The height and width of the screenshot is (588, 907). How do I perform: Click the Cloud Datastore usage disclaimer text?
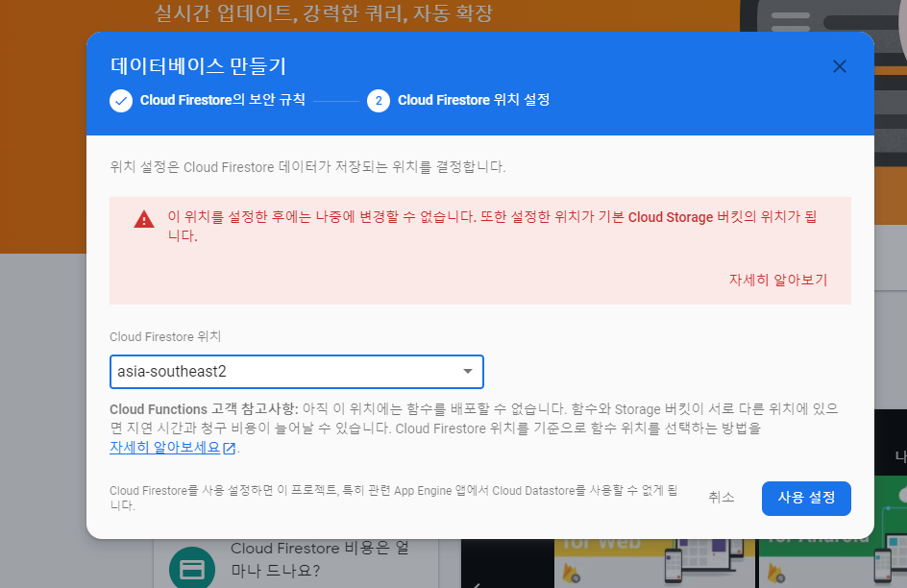393,498
